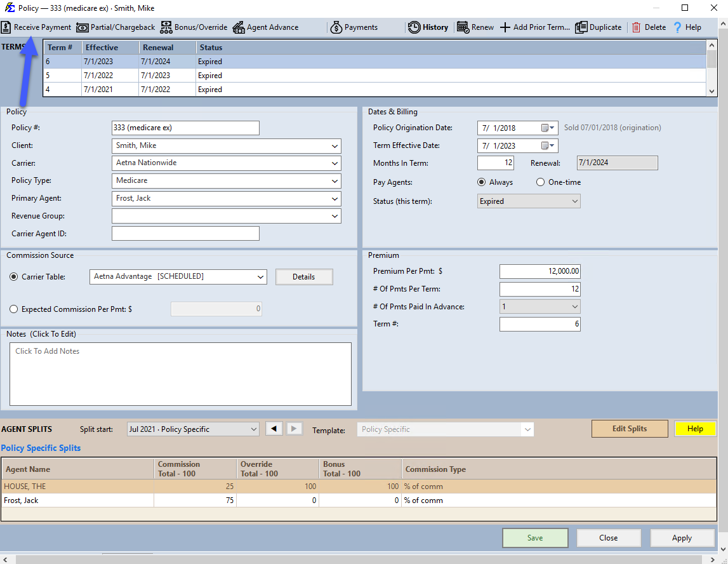Click the notes box to add notes
Viewport: 728px width, 564px height.
coord(180,374)
